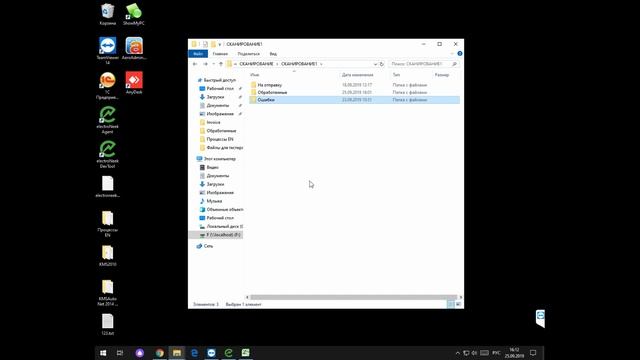
Task: Expand the Explorer ribbon chevron
Action: (452, 53)
